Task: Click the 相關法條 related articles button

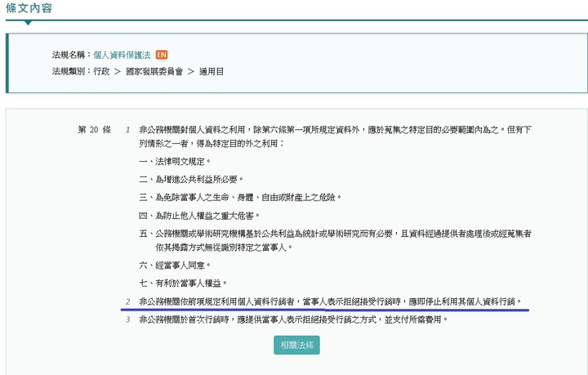Action: point(296,345)
